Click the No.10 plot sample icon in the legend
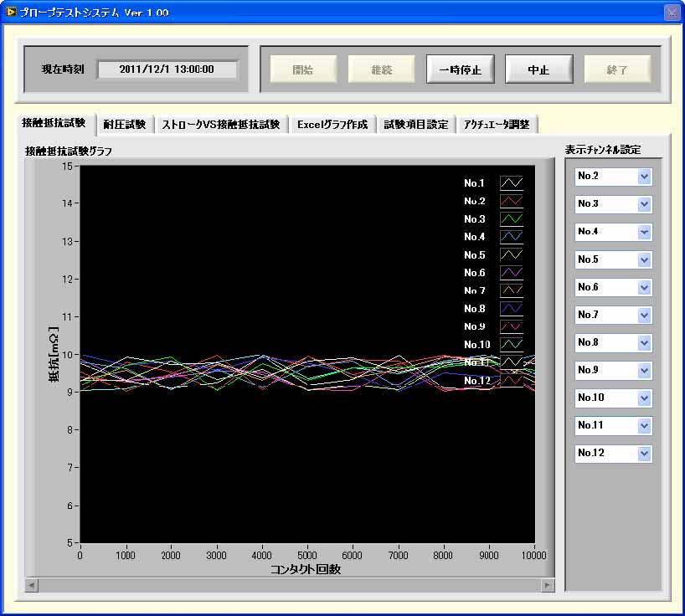685x616 pixels. pyautogui.click(x=512, y=344)
